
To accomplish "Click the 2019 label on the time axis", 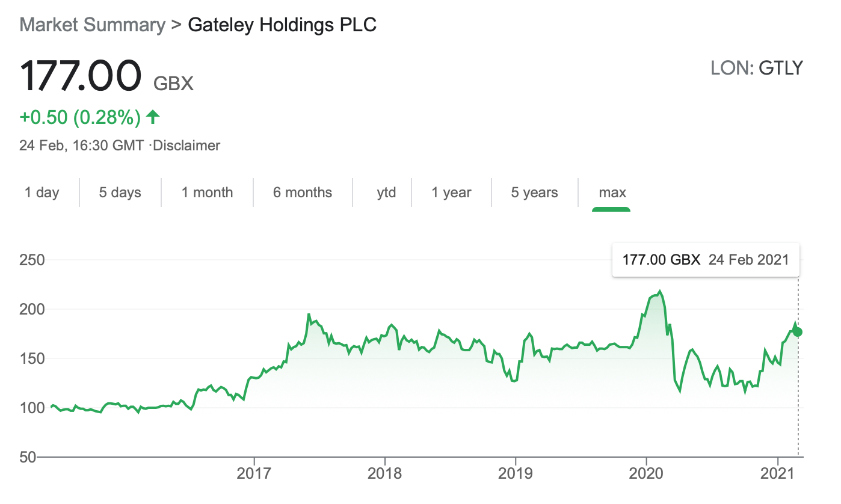I will click(516, 473).
